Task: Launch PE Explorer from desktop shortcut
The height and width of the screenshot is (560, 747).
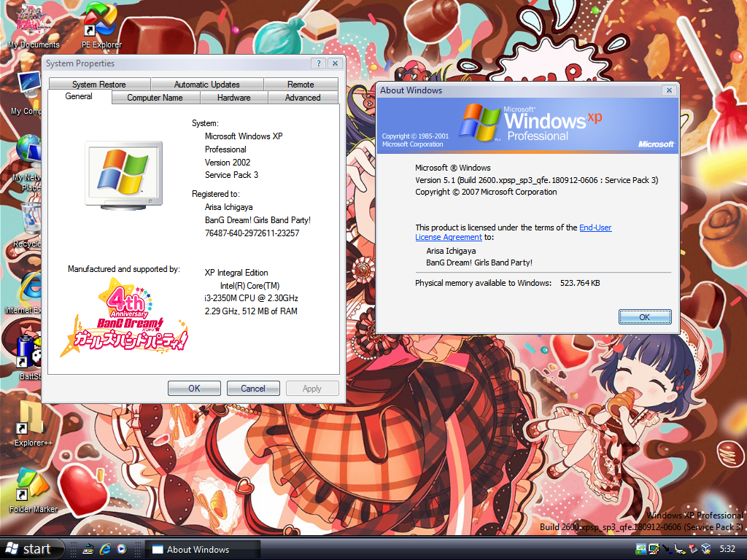Action: (x=101, y=24)
